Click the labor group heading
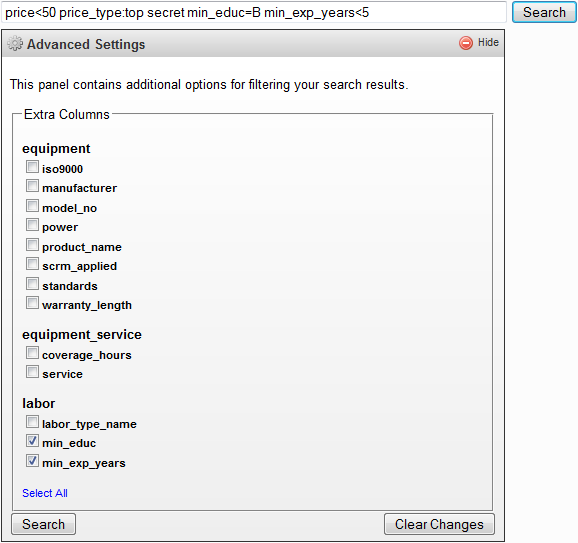This screenshot has width=578, height=543. [39, 403]
